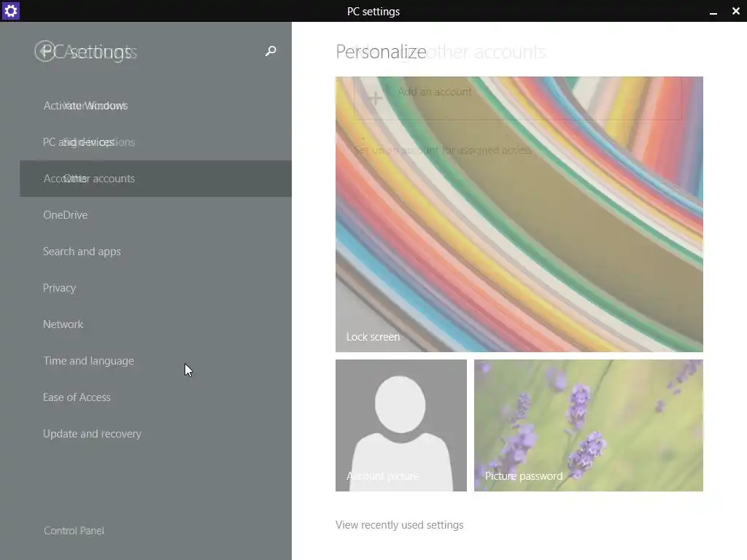Open search with the magnifier icon
The width and height of the screenshot is (747, 560).
pyautogui.click(x=271, y=51)
